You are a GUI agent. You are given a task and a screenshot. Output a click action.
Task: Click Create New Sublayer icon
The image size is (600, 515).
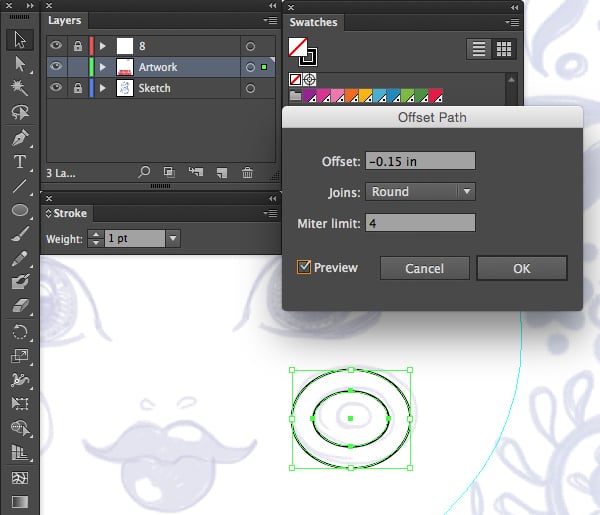(196, 172)
